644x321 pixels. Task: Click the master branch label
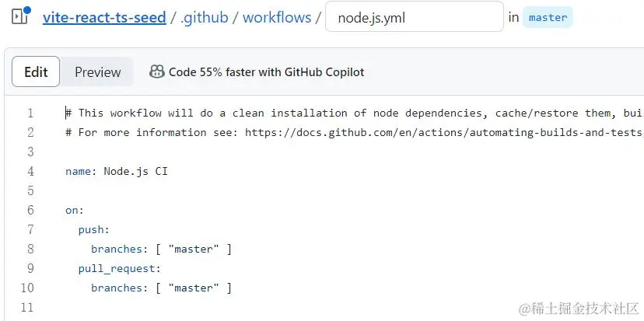(x=548, y=17)
